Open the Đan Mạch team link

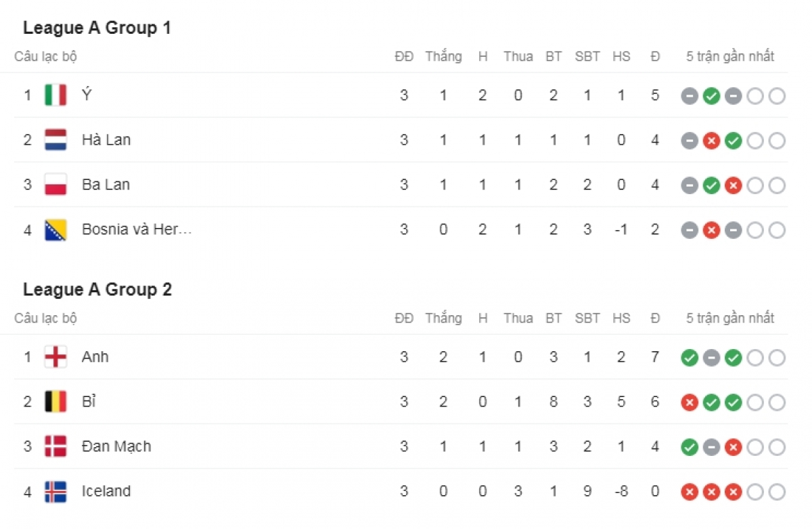click(116, 446)
